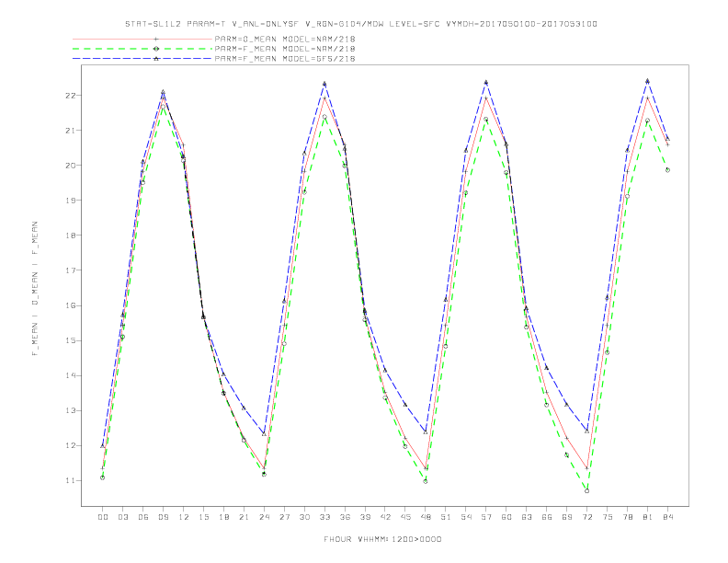Click y-axis tick label 15
Screen dimensions: 728x563
(71, 340)
